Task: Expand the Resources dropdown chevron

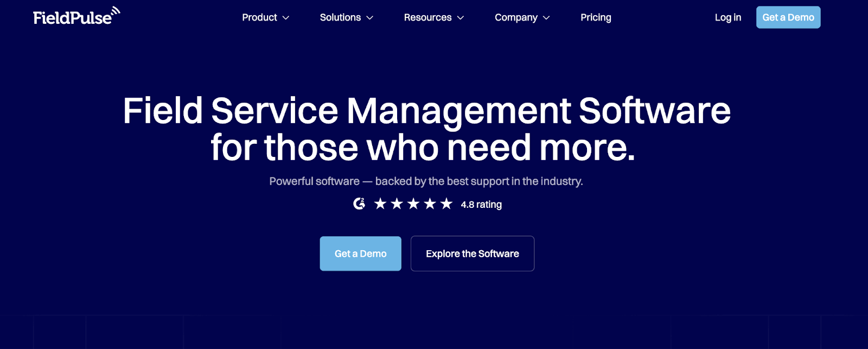Action: [x=461, y=18]
